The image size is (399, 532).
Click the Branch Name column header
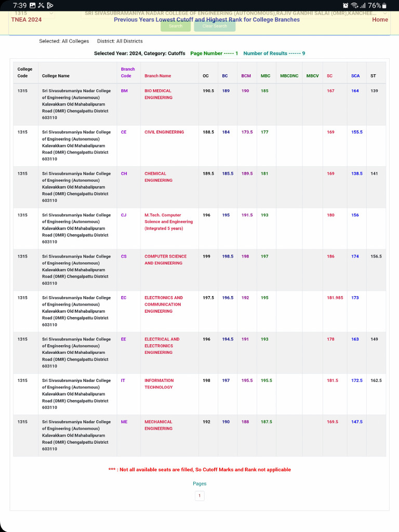click(x=157, y=76)
